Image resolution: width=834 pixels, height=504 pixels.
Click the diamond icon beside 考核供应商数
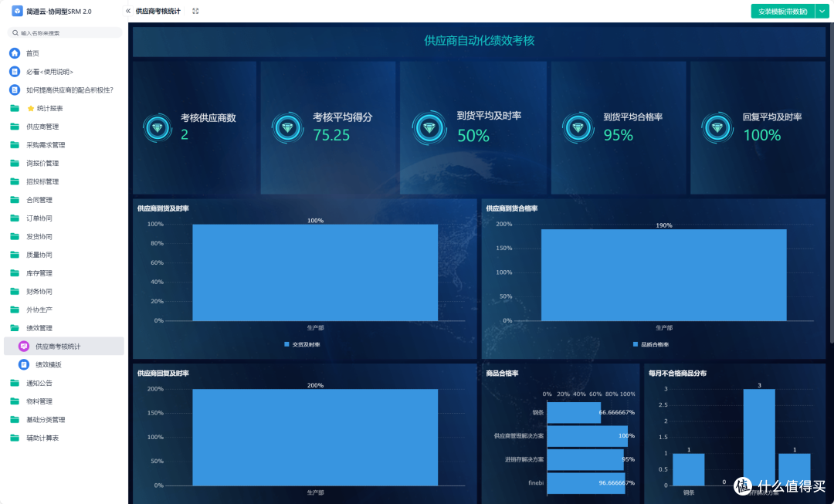[158, 127]
